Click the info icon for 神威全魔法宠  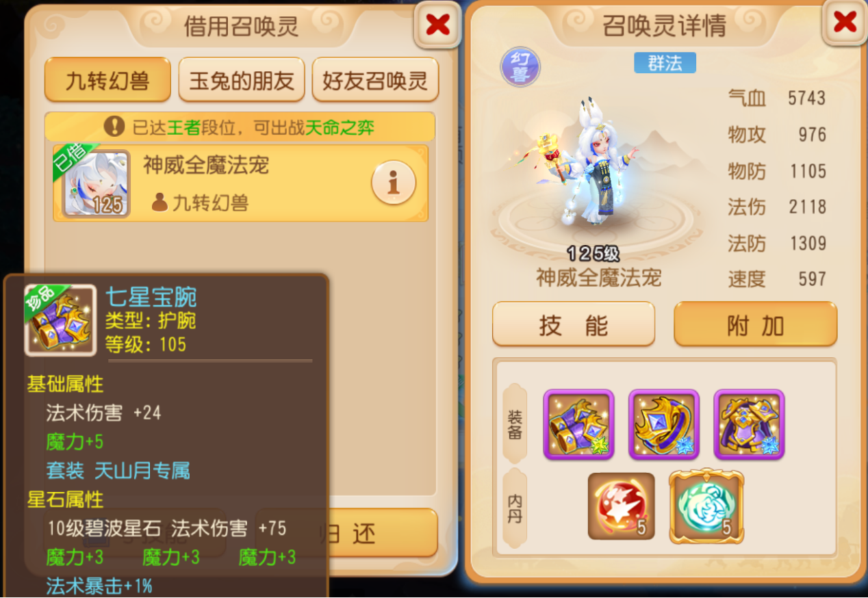coord(394,183)
